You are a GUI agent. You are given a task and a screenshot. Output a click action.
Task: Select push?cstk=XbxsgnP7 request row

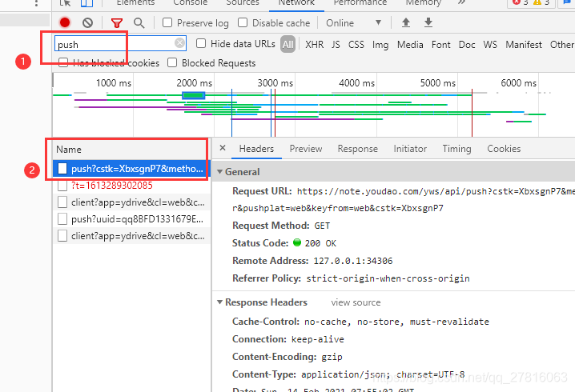(131, 169)
